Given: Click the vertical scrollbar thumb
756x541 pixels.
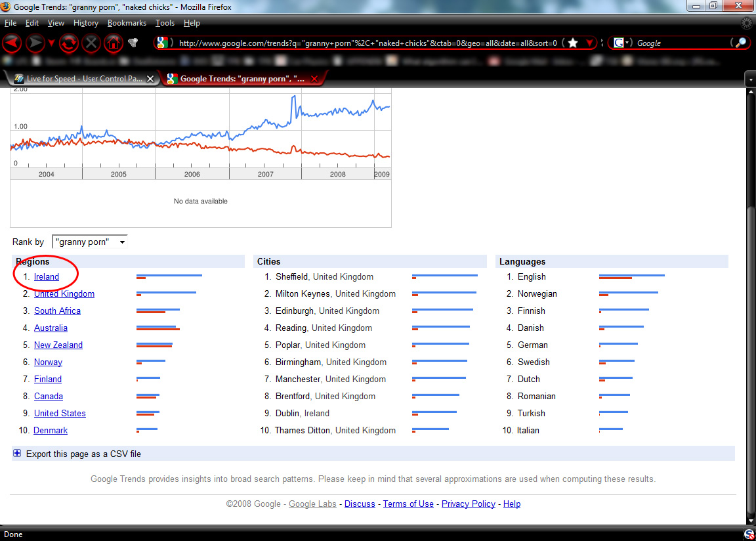Looking at the screenshot, I should point(751,362).
